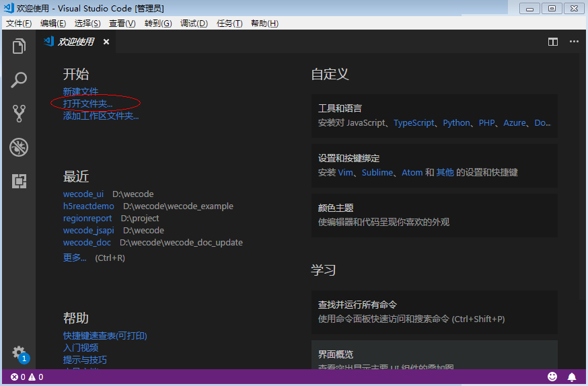Minimize the Visual Studio Code window
Viewport: 588px width, 386px height.
click(x=529, y=8)
